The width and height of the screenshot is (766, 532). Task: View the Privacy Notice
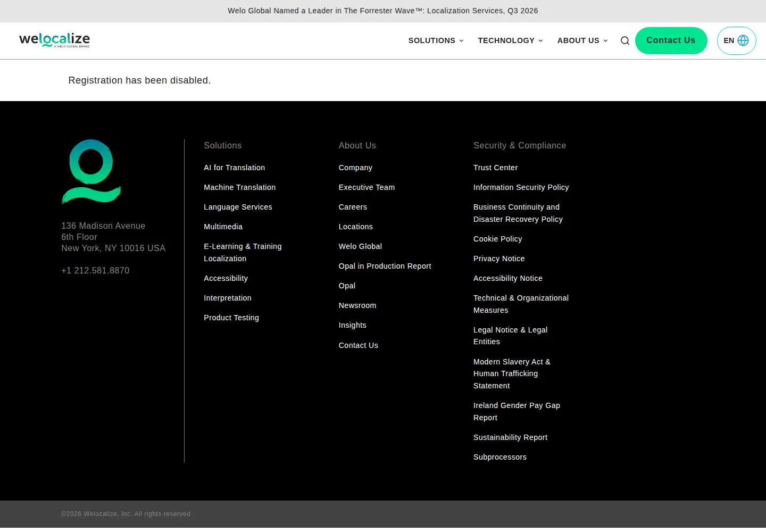pos(499,259)
